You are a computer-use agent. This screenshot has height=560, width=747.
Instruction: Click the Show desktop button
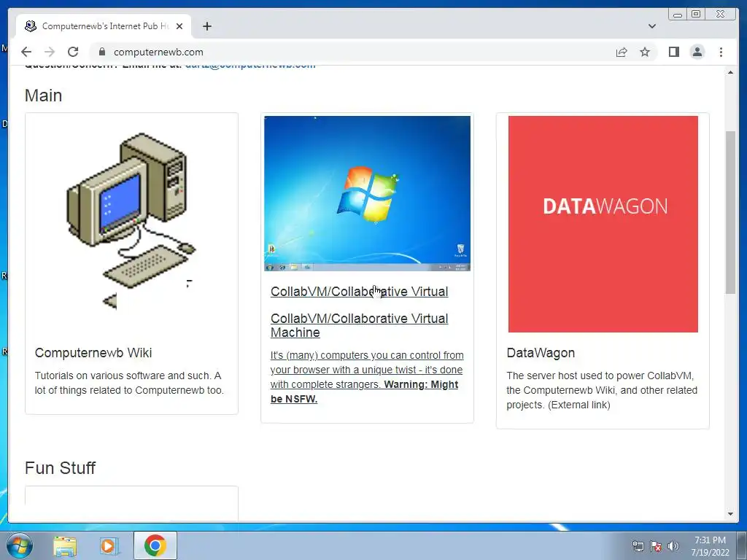tap(742, 546)
